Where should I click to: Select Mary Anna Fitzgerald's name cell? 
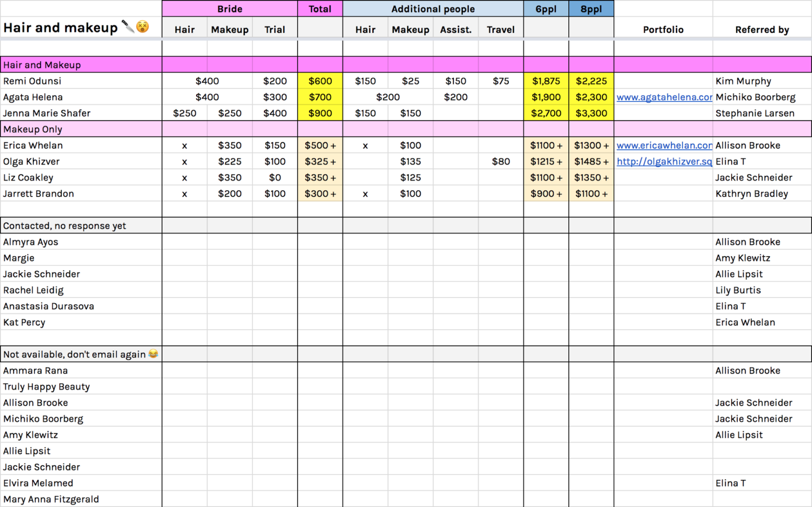click(x=51, y=499)
